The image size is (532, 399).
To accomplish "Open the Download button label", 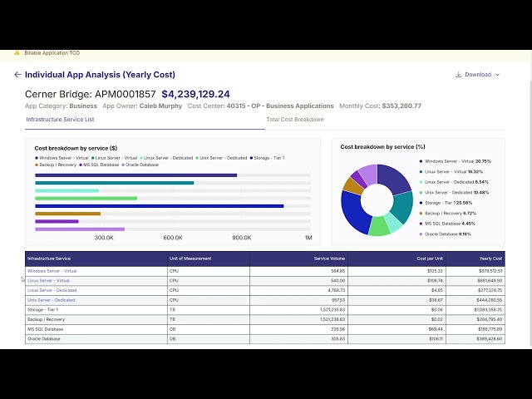I will pyautogui.click(x=478, y=74).
